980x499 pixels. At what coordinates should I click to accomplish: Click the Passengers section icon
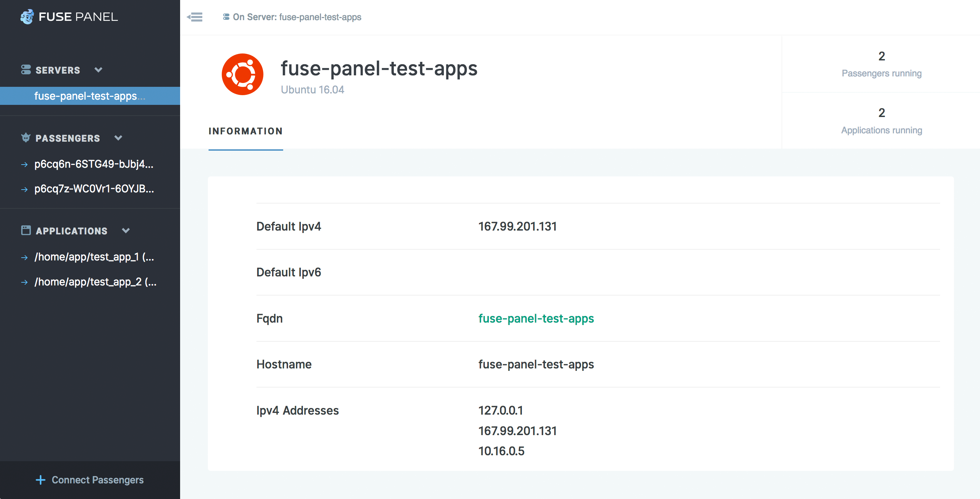pos(26,138)
